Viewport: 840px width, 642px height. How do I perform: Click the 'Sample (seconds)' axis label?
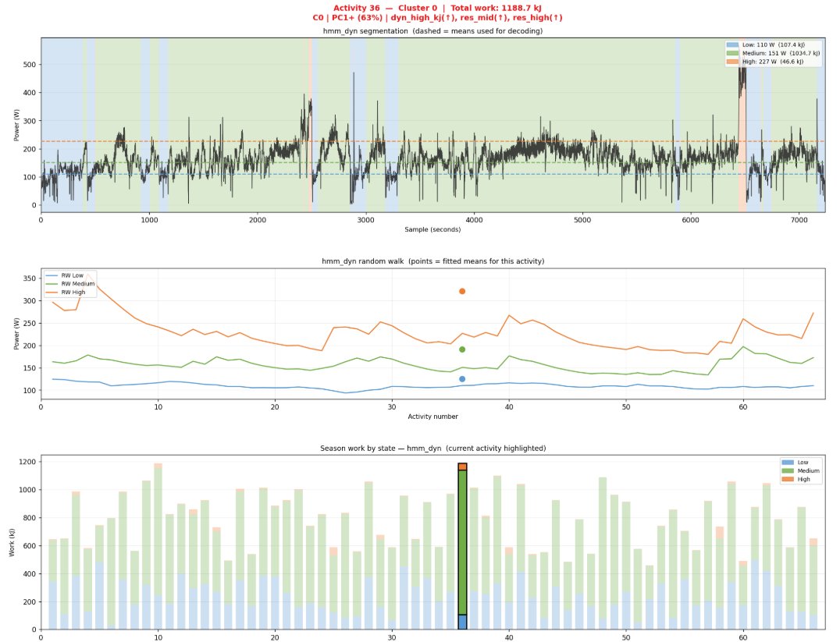(432, 229)
